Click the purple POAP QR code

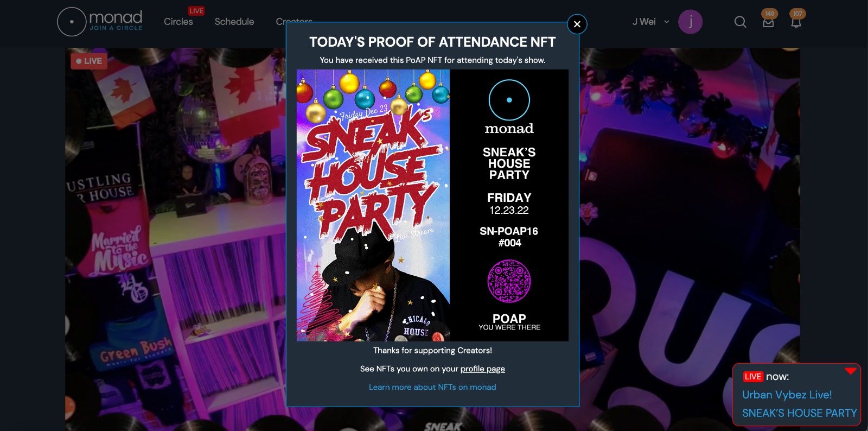509,281
